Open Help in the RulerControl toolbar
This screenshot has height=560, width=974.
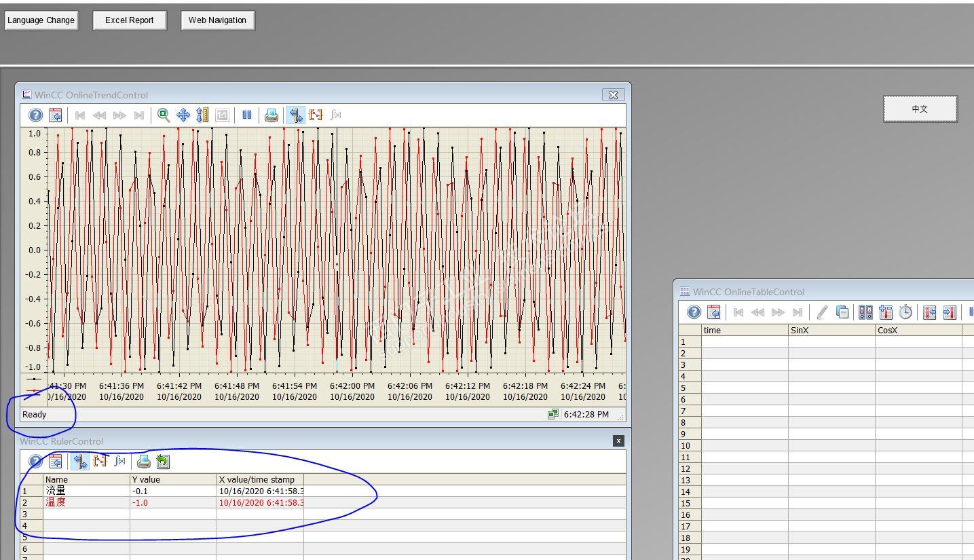35,462
